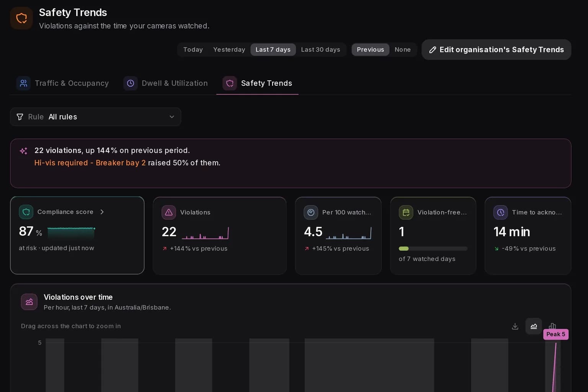Screen dimensions: 588x392
Task: Click the "4.5" value
Action: [x=313, y=232]
